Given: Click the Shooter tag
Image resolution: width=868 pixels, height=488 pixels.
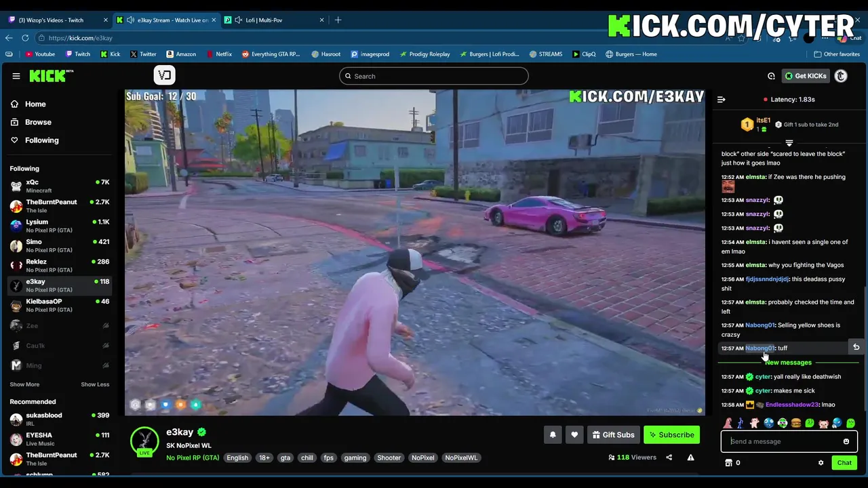Looking at the screenshot, I should pos(389,457).
